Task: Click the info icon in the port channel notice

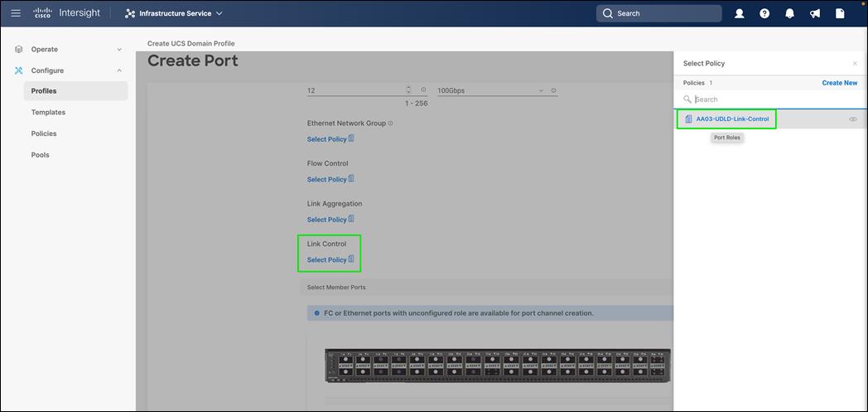Action: tap(316, 313)
